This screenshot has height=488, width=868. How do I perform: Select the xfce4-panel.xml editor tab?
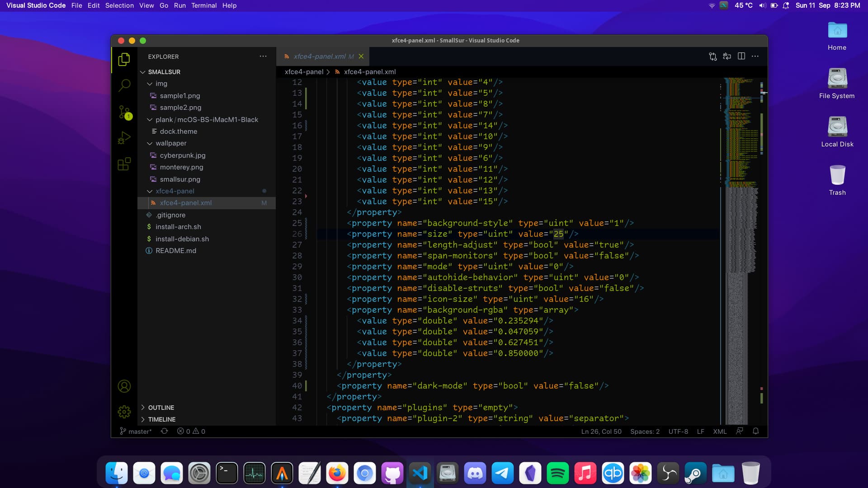coord(320,56)
